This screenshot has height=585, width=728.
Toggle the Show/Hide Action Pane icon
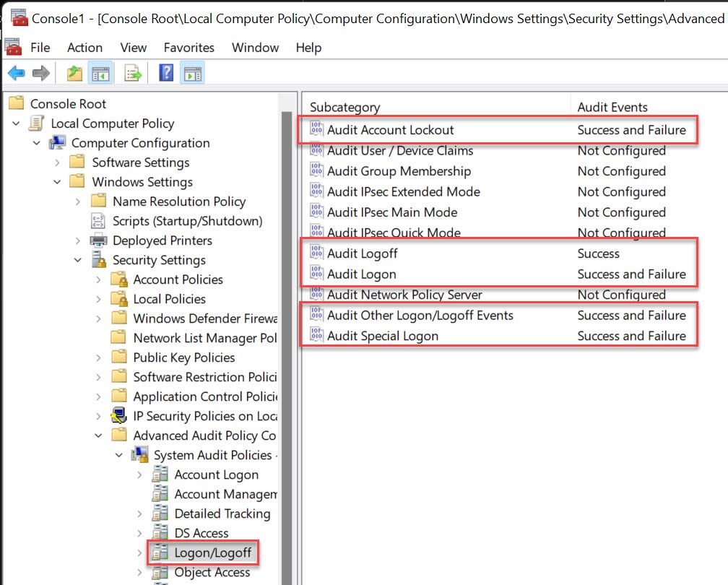[x=191, y=72]
